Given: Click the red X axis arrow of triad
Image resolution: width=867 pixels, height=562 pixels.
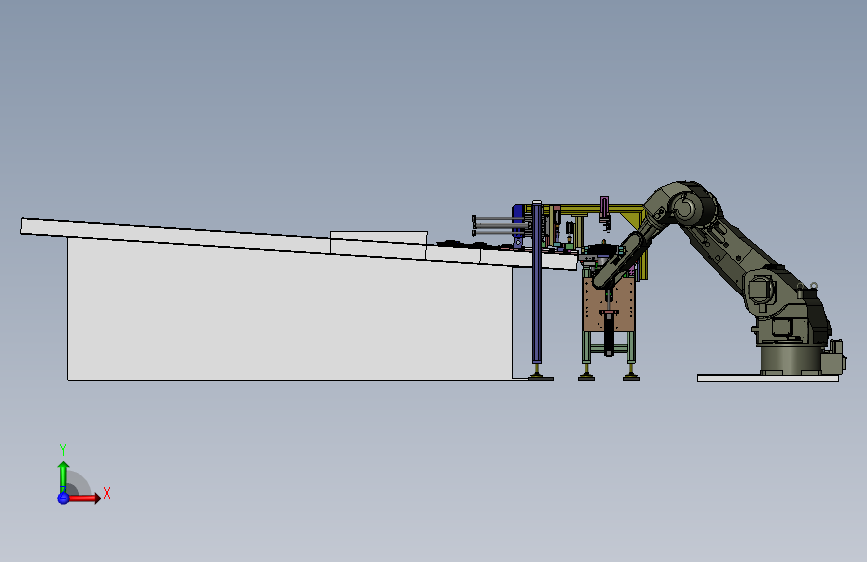Looking at the screenshot, I should click(x=85, y=498).
